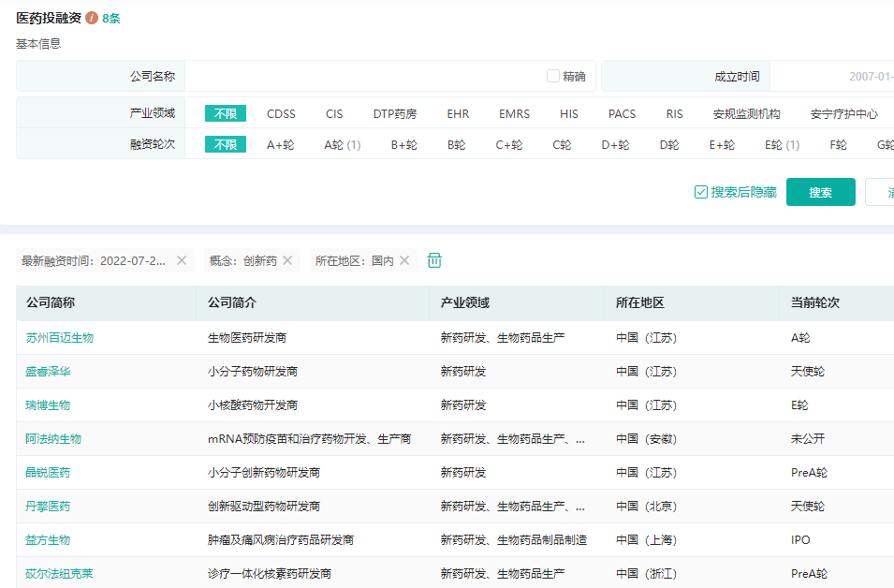Remove the 最新融资时间 filter tag
The height and width of the screenshot is (588, 894).
182,260
